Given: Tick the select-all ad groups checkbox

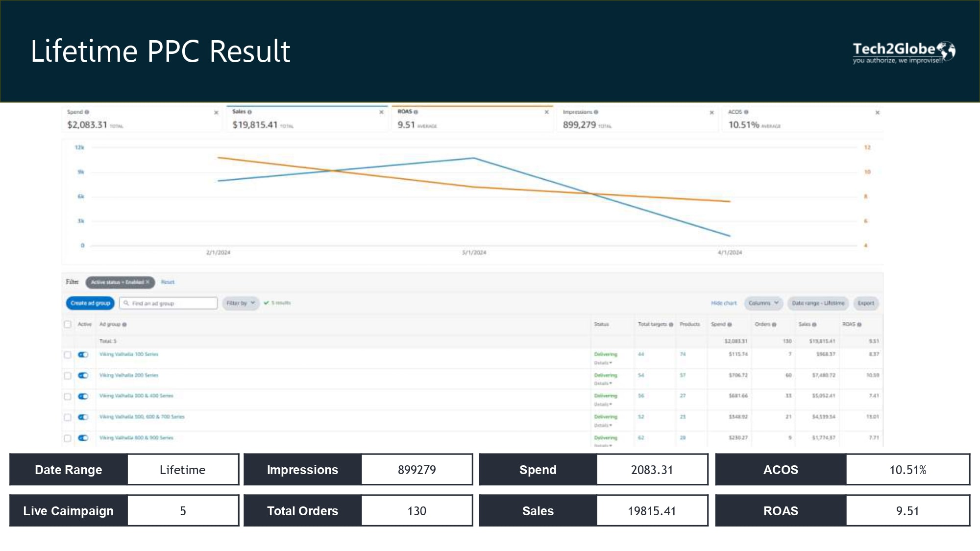Looking at the screenshot, I should pyautogui.click(x=68, y=324).
